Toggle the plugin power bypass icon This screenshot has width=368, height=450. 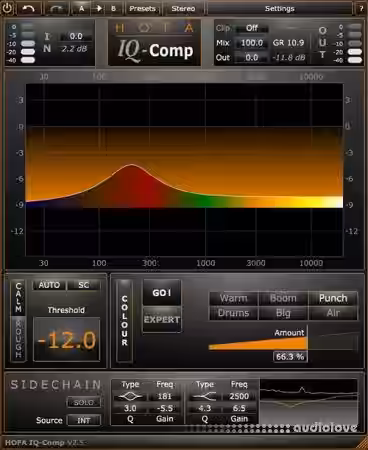7,8
